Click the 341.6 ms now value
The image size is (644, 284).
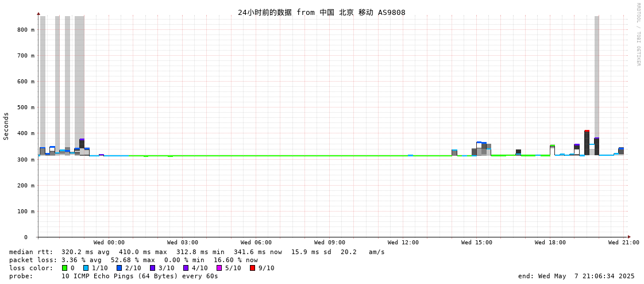tap(258, 252)
